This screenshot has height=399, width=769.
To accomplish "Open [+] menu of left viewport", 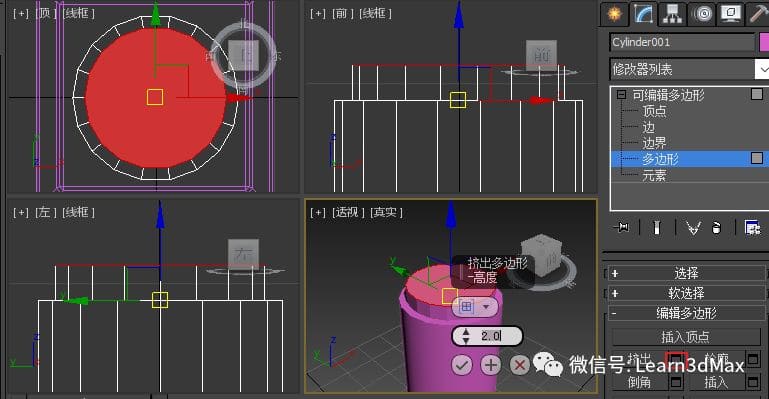I will [21, 212].
